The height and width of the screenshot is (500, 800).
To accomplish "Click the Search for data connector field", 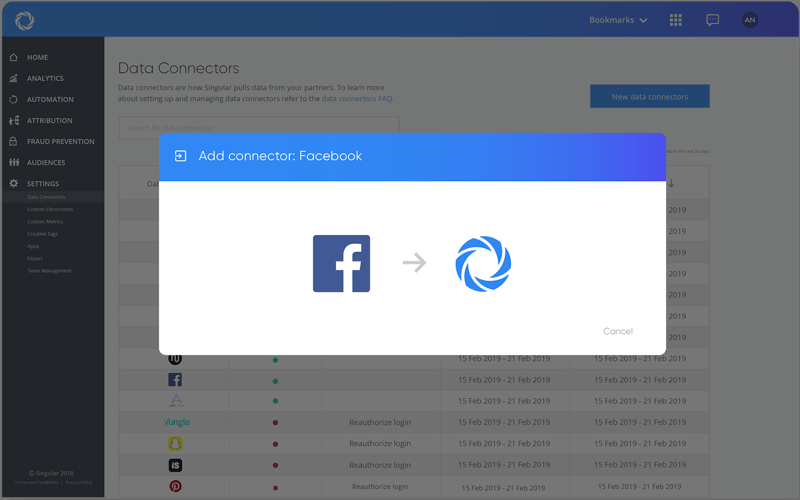I will (259, 127).
